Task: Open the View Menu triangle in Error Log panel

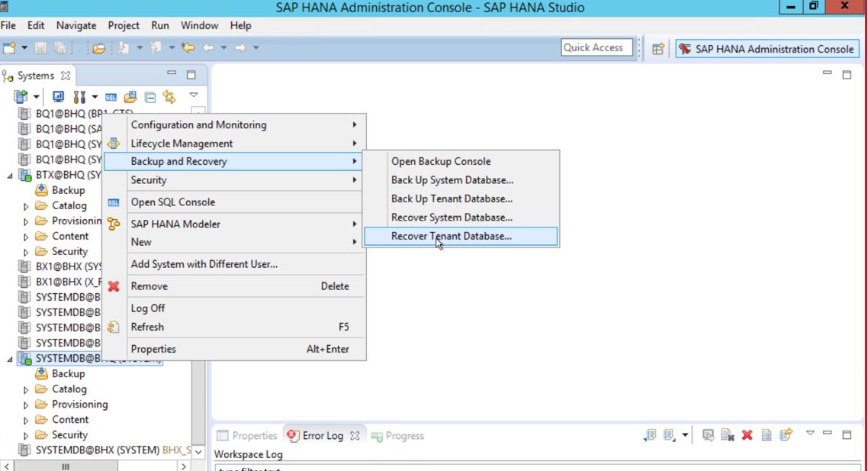Action: point(809,434)
